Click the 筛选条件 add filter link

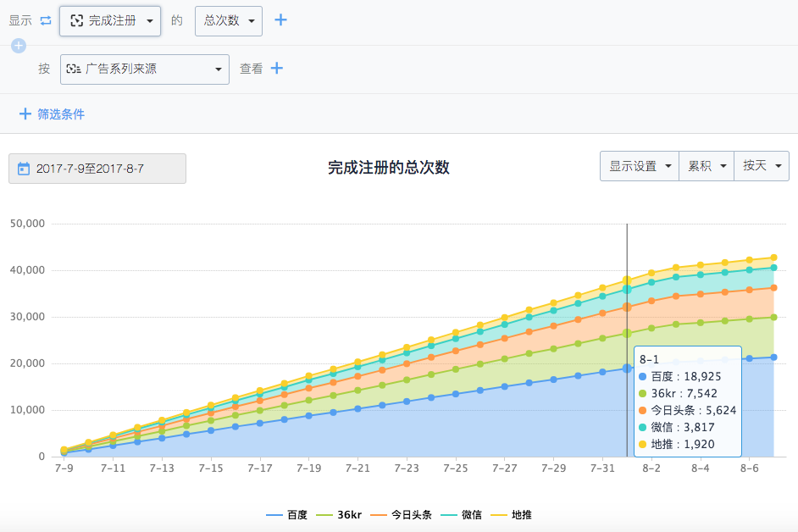pyautogui.click(x=60, y=114)
